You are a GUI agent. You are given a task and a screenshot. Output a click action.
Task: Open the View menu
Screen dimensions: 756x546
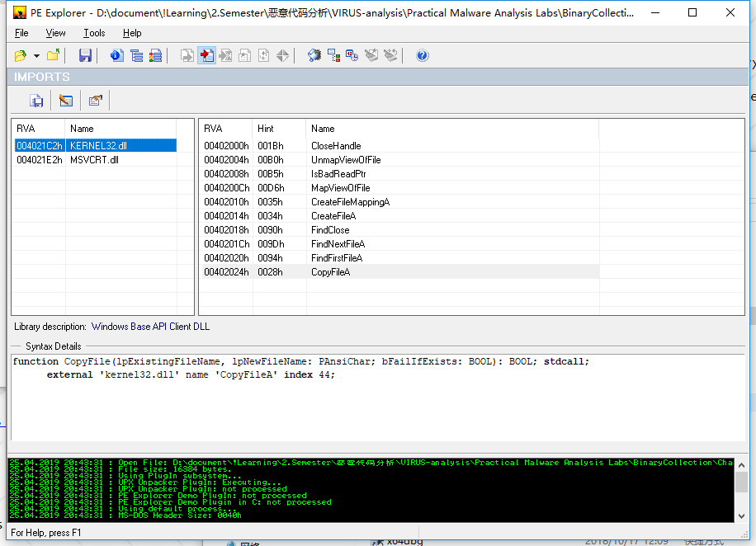click(x=56, y=33)
